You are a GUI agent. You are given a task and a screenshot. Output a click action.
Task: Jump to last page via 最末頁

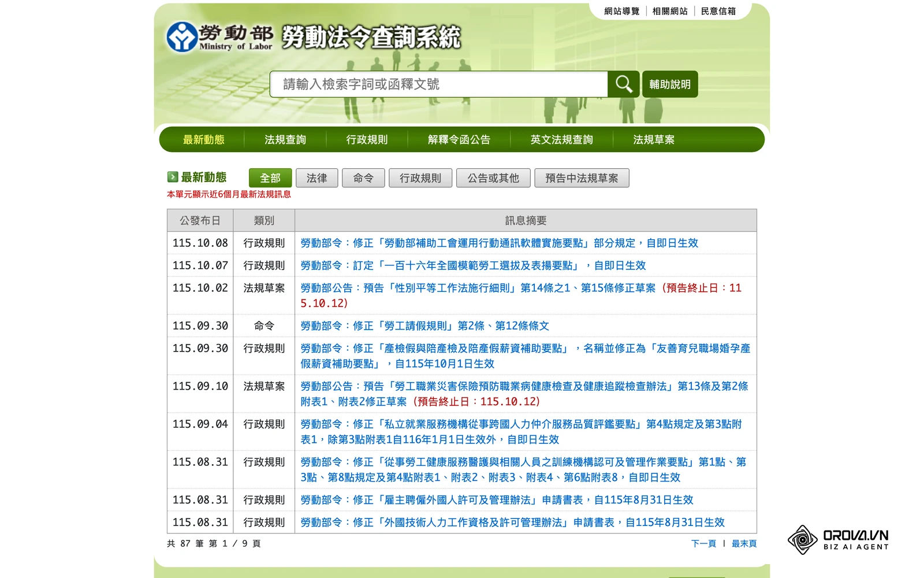(744, 543)
